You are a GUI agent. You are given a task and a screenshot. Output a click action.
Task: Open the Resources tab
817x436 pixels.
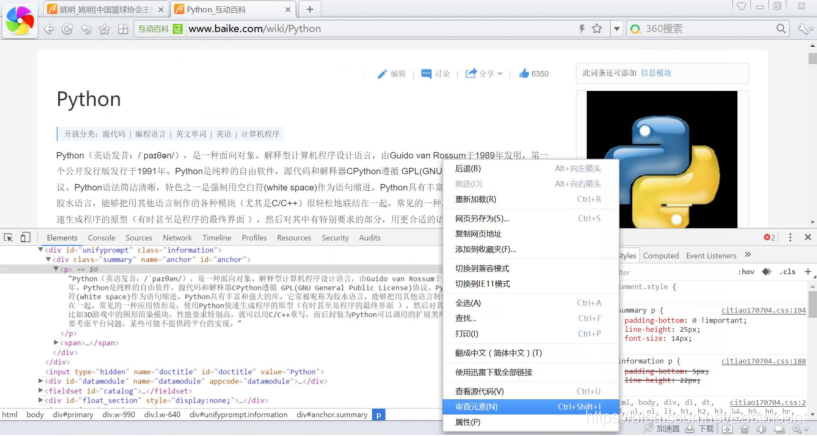pyautogui.click(x=294, y=238)
